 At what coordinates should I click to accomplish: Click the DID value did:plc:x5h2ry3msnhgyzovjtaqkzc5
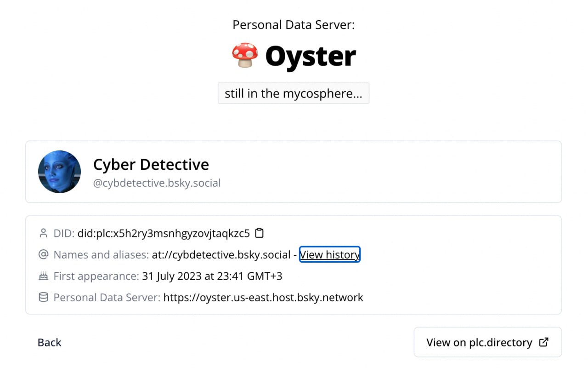[164, 233]
